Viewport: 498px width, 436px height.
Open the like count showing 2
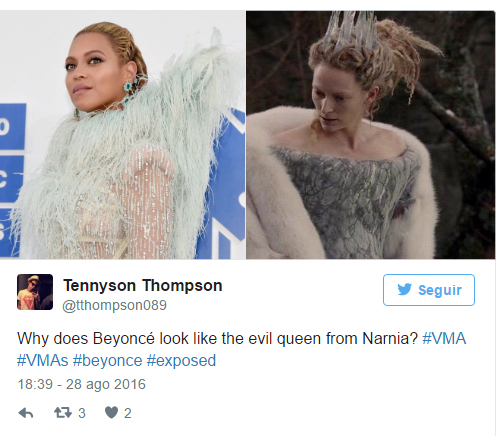[x=128, y=413]
